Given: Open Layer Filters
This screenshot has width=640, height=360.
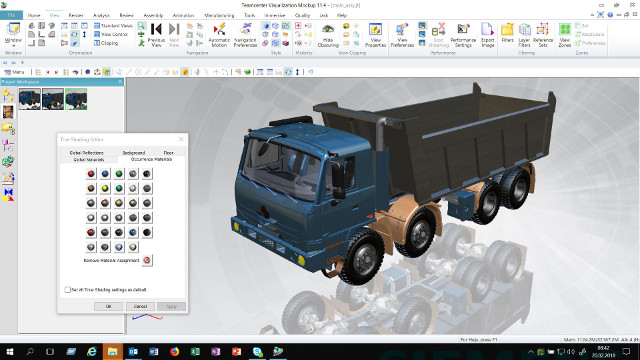Looking at the screenshot, I should pos(524,35).
